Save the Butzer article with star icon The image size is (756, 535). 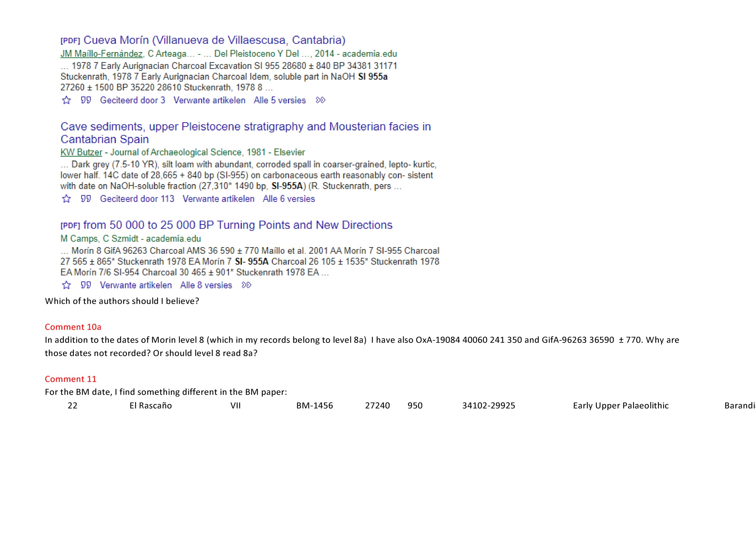tap(67, 199)
